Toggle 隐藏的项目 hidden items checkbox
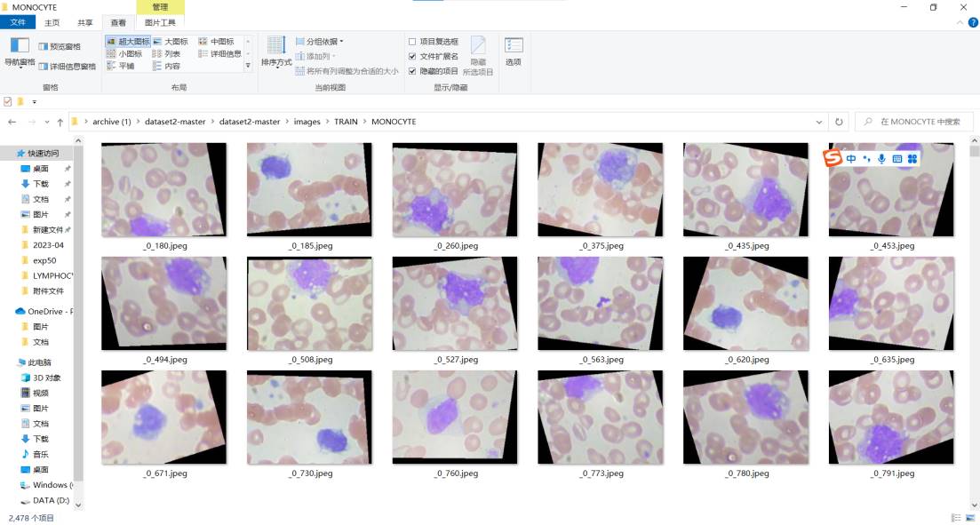 412,71
